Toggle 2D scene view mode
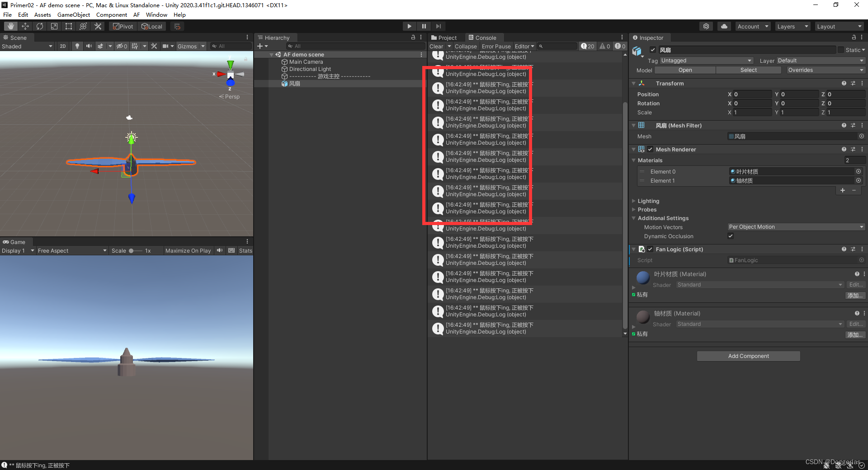The height and width of the screenshot is (470, 868). click(63, 46)
